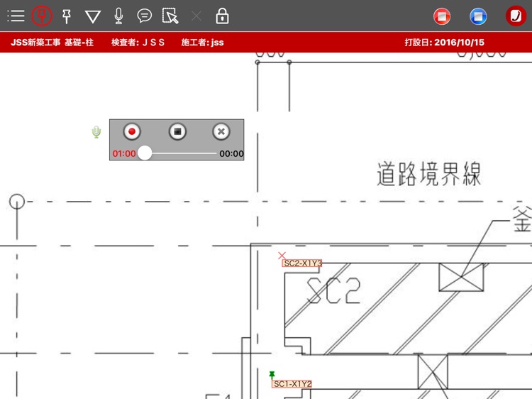Tap the green microphone marker on drawing

[x=96, y=132]
